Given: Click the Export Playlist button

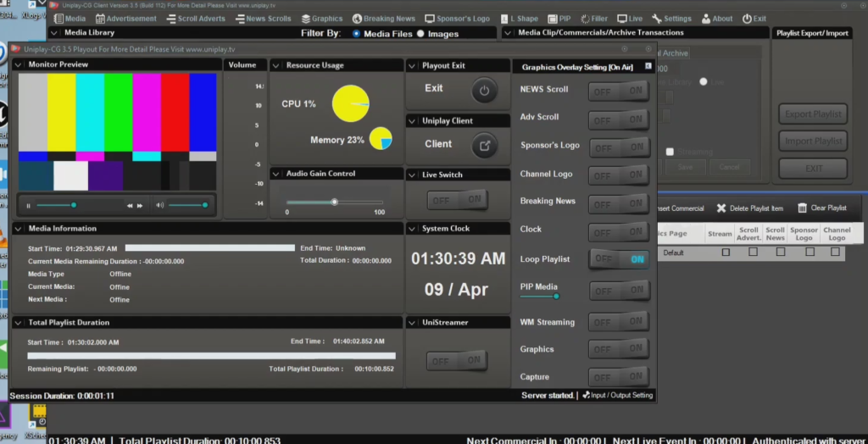Looking at the screenshot, I should 813,114.
